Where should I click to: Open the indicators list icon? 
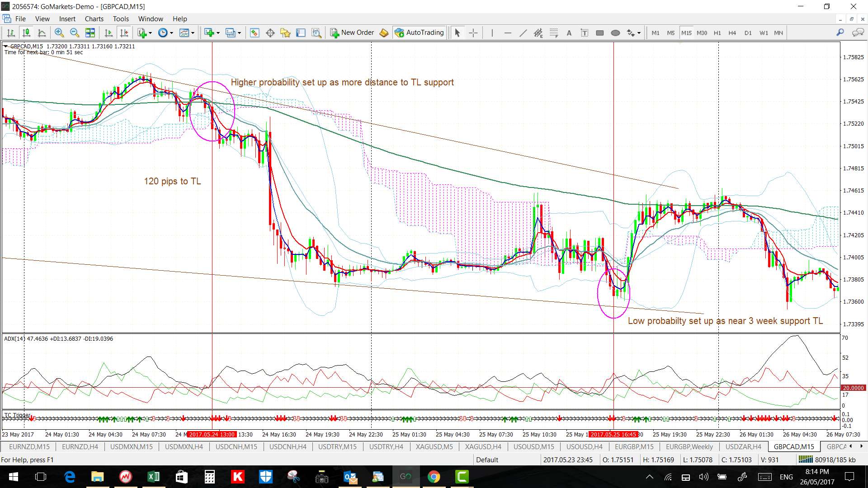pos(142,33)
